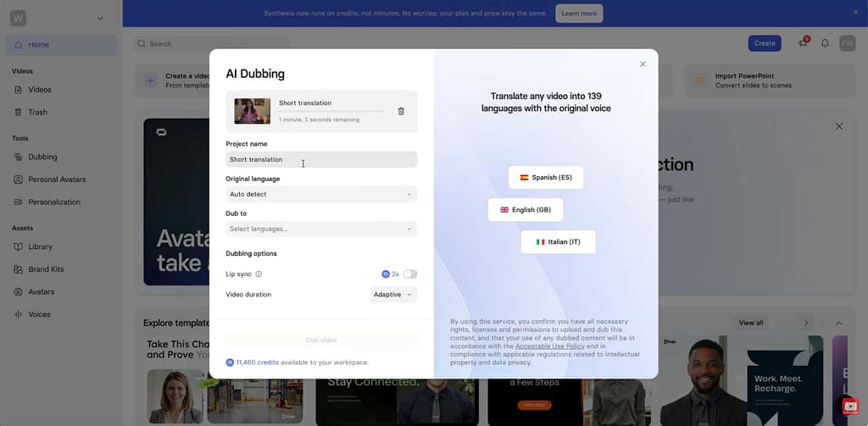Screen dimensions: 868x426
Task: Go to Home in sidebar
Action: click(x=61, y=45)
